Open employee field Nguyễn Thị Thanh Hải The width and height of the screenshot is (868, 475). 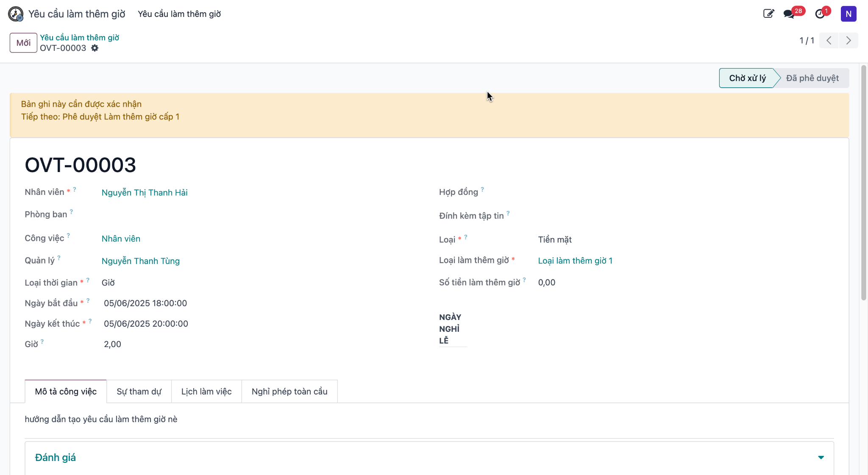tap(145, 193)
